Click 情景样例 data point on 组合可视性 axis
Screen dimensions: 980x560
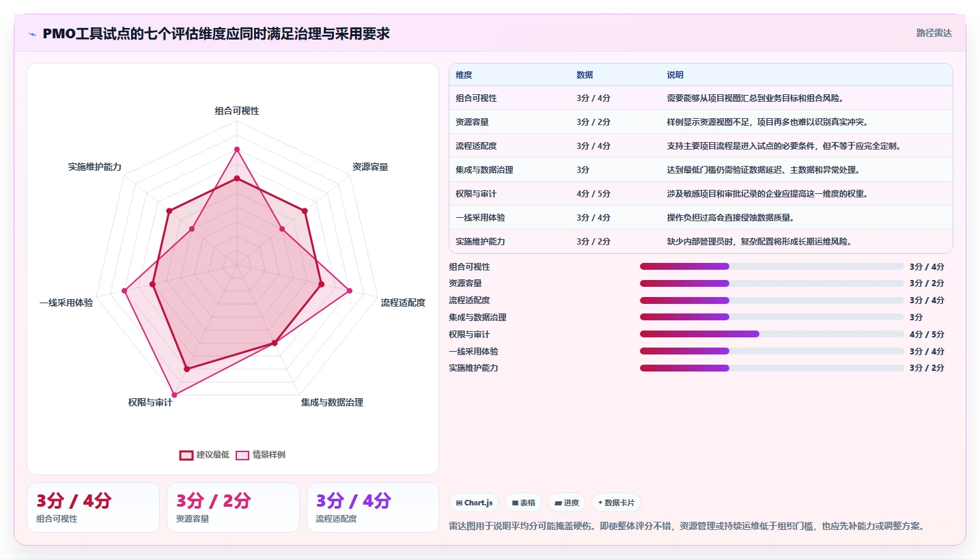coord(237,149)
